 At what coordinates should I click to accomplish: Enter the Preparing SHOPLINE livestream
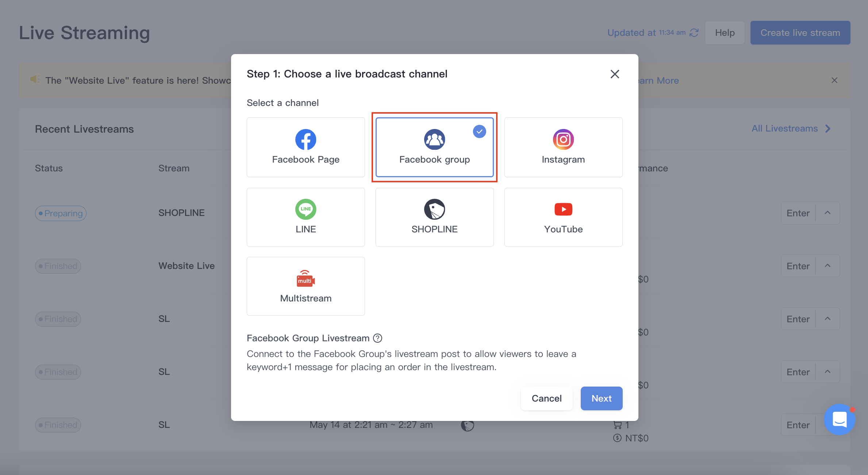(798, 213)
